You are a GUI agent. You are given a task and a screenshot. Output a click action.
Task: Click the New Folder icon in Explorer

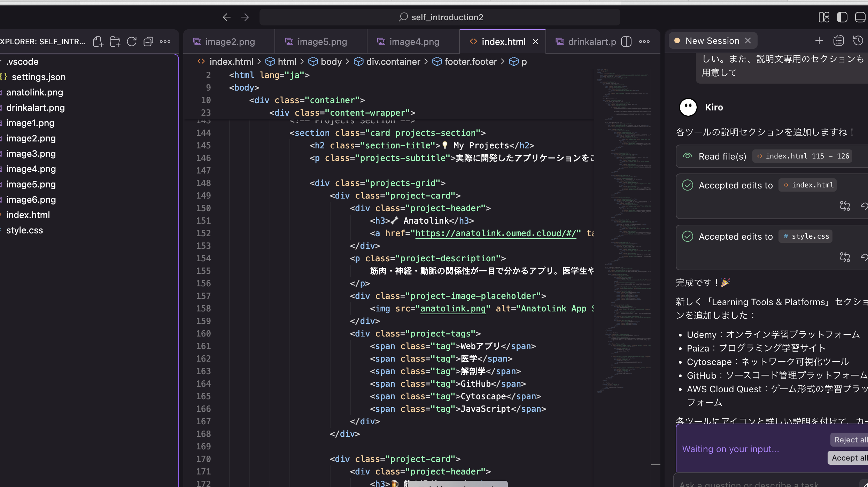click(x=115, y=42)
